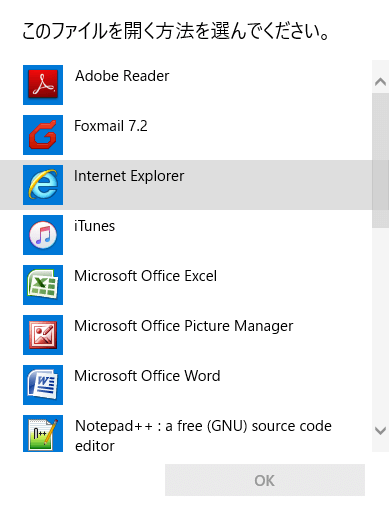Click the scrollbar down arrow
Screen dimensions: 389x520
click(380, 431)
